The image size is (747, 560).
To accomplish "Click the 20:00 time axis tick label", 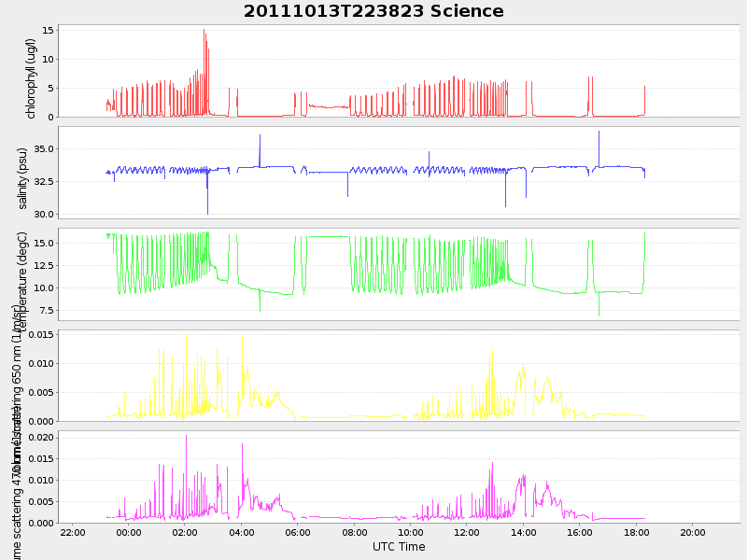I will (693, 532).
